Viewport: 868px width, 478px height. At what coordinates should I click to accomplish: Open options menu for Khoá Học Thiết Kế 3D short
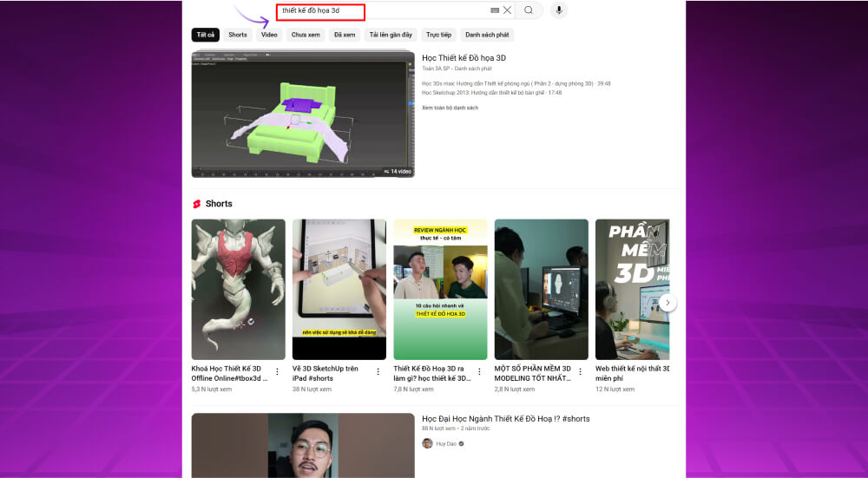click(x=278, y=372)
